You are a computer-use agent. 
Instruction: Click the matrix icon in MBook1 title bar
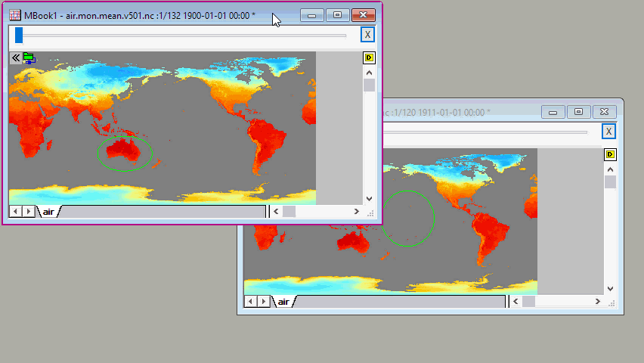(14, 15)
